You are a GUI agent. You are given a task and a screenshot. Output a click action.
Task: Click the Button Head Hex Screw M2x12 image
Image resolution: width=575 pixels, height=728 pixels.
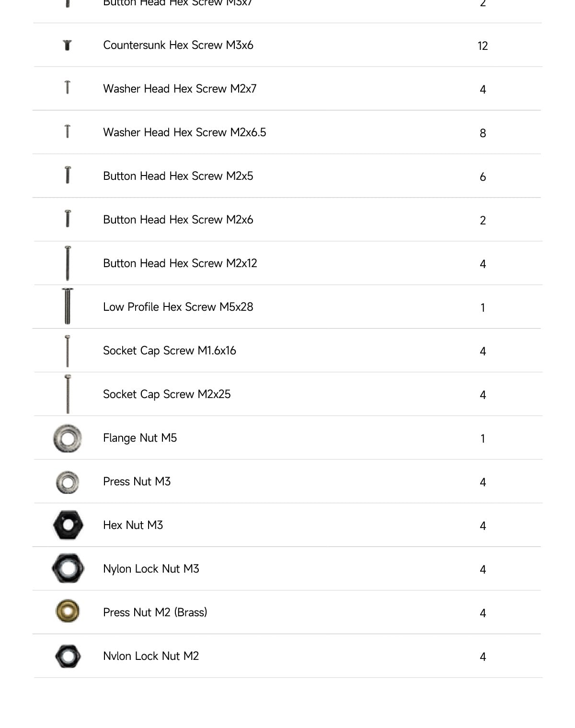point(68,263)
